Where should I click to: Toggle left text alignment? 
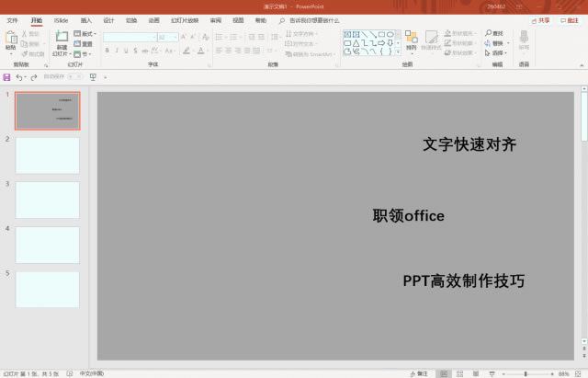click(219, 51)
